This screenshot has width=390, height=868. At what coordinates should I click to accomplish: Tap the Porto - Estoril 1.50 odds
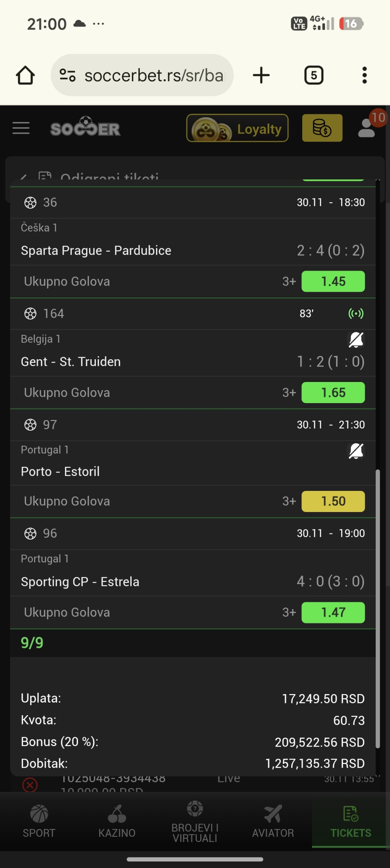[x=333, y=501]
